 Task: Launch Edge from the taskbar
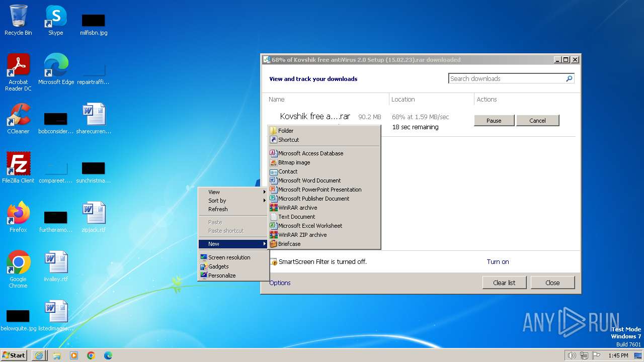pos(108,355)
